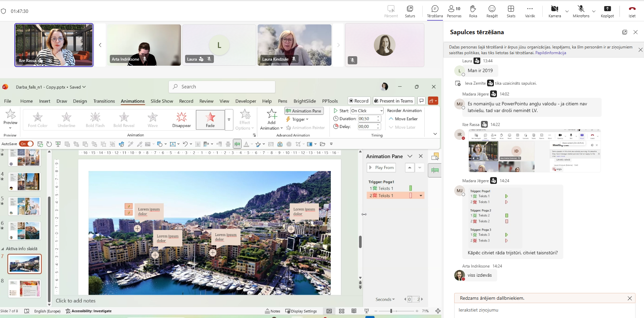Select slide 8 thumbnail in the panel
Image resolution: width=644 pixels, height=318 pixels.
(x=24, y=289)
